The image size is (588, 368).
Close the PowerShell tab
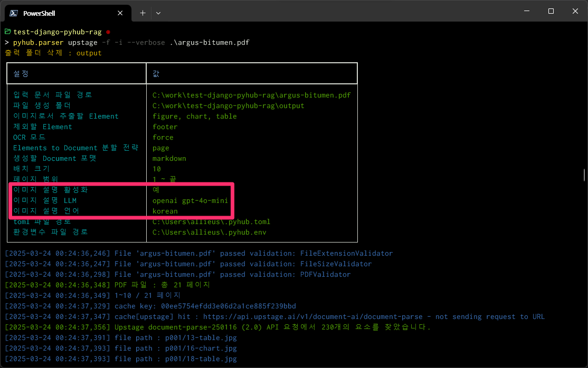(x=120, y=13)
